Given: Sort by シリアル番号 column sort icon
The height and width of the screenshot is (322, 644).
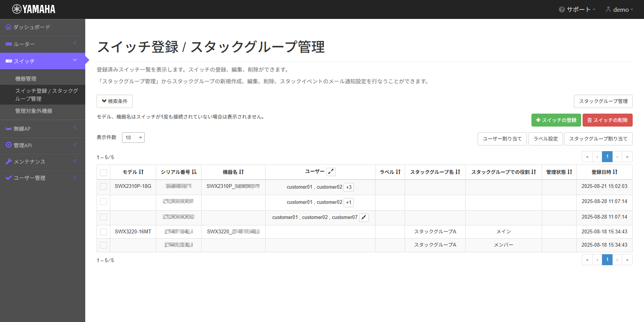Looking at the screenshot, I should (x=194, y=172).
